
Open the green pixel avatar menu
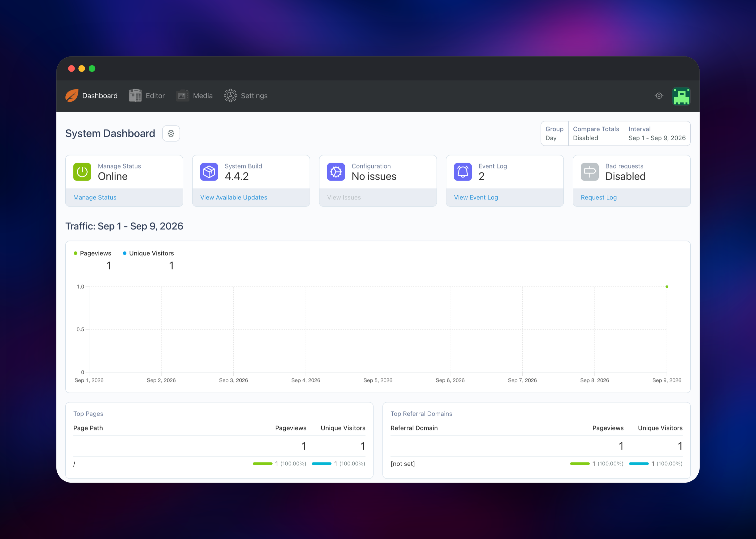point(681,96)
